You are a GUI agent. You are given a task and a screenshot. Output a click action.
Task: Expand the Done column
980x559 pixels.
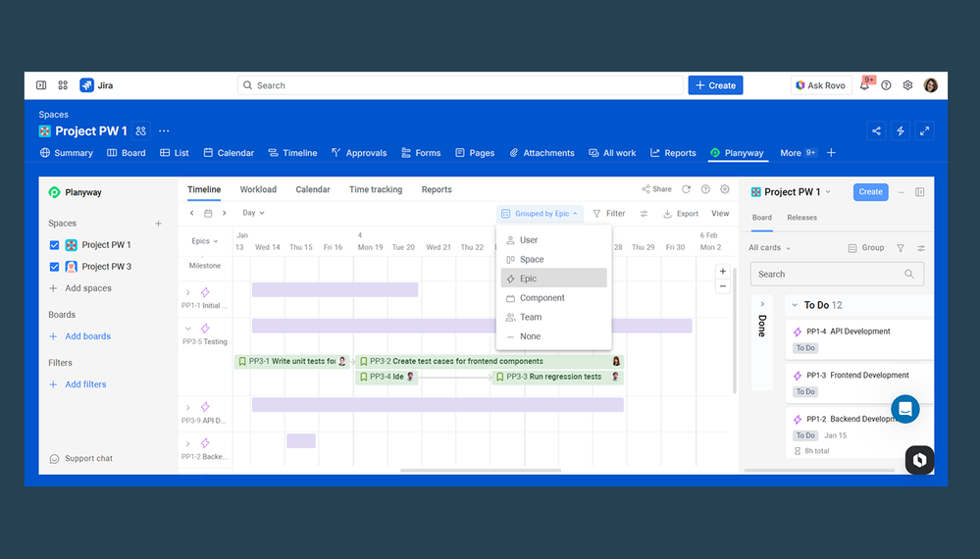coord(762,304)
